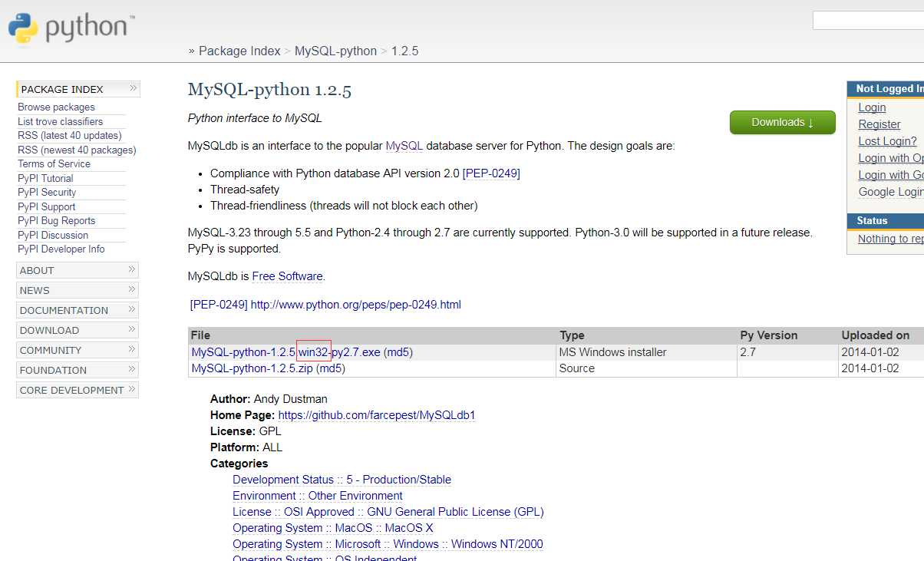Open PyPI Security link

tap(47, 193)
